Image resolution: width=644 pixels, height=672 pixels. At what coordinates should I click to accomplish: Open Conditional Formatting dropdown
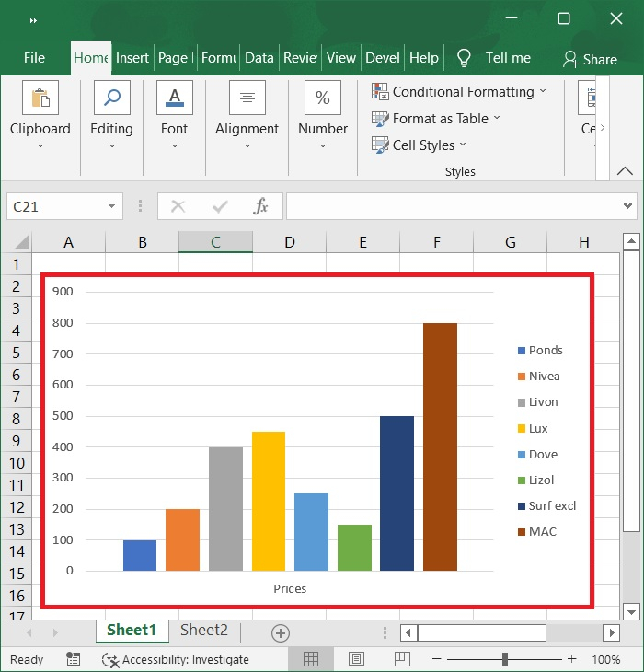tap(543, 91)
